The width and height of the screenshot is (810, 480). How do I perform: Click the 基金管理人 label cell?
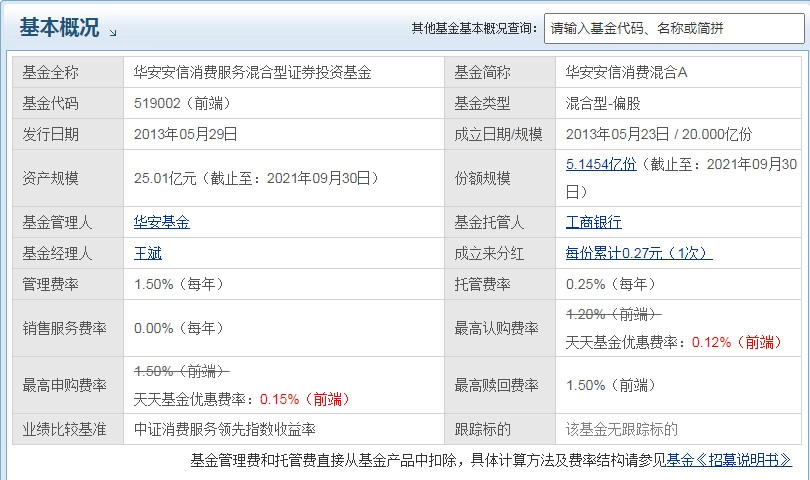[68, 222]
